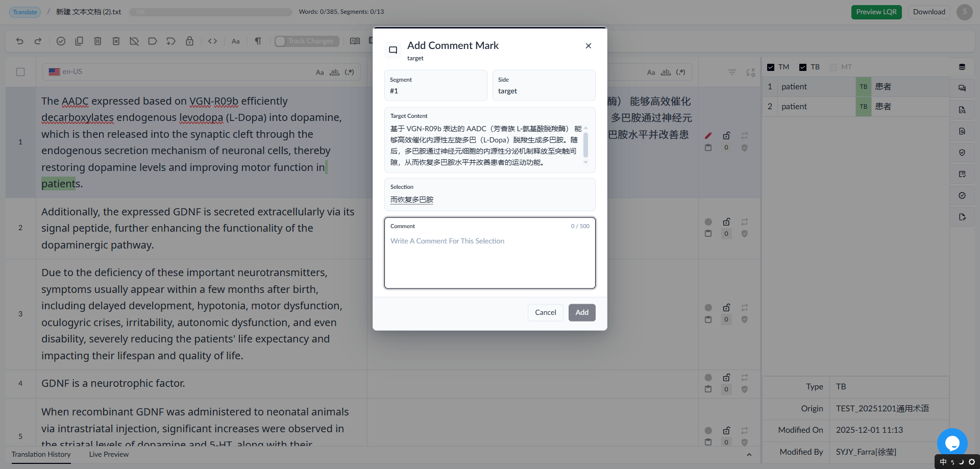Click Cancel in the Add Comment dialog
The height and width of the screenshot is (469, 980).
545,312
